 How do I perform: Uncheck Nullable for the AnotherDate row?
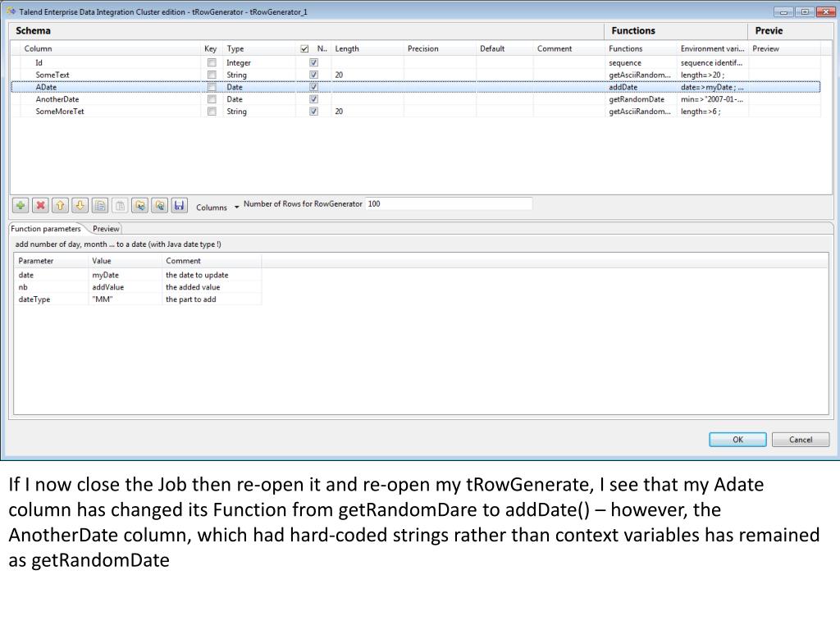(314, 99)
